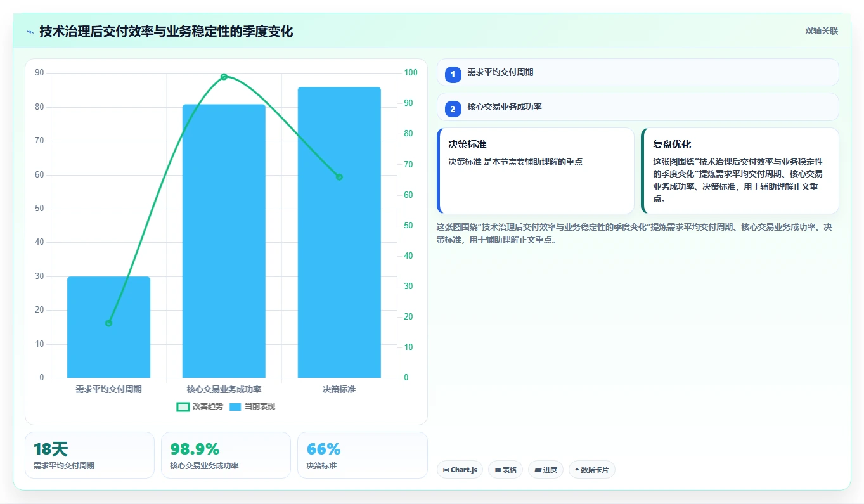The height and width of the screenshot is (504, 864).
Task: Click the 复盘优化 card heading
Action: (x=672, y=145)
